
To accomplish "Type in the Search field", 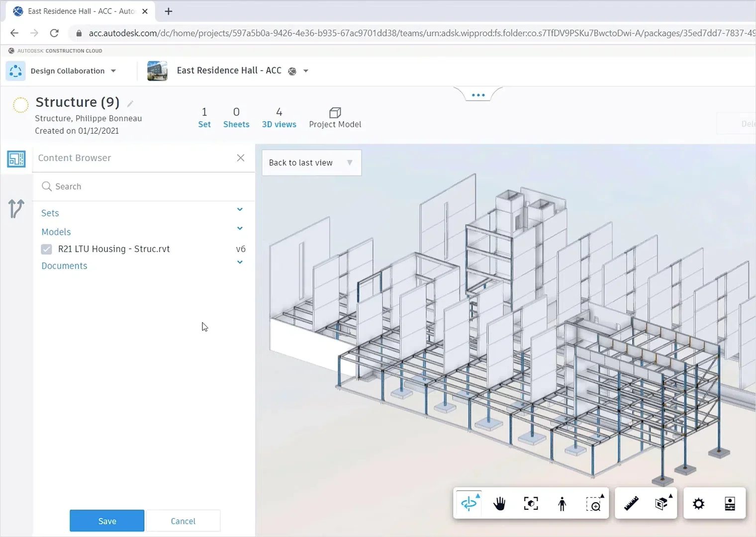I will click(x=124, y=186).
